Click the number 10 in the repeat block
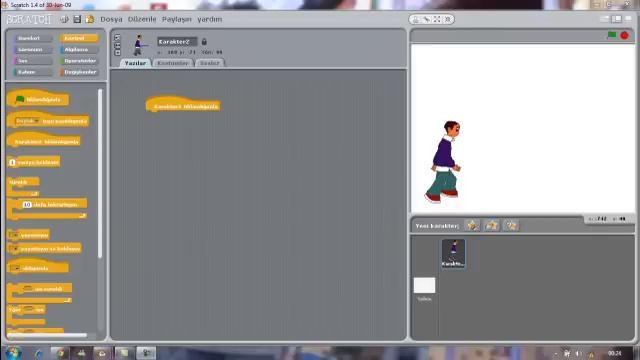This screenshot has width=640, height=360. click(x=27, y=204)
